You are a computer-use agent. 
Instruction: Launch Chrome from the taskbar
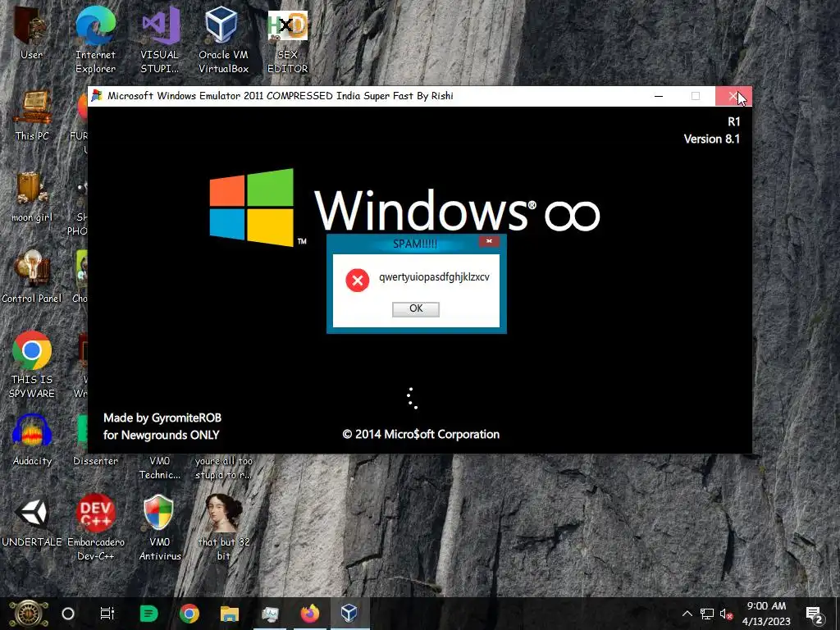(189, 614)
